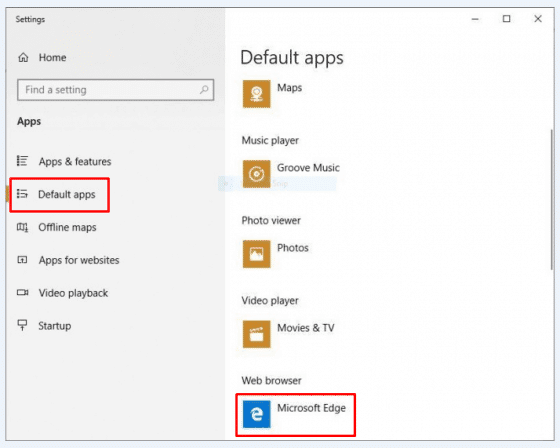Click the vertical scrollbar thumb
The image size is (560, 448).
click(x=552, y=200)
